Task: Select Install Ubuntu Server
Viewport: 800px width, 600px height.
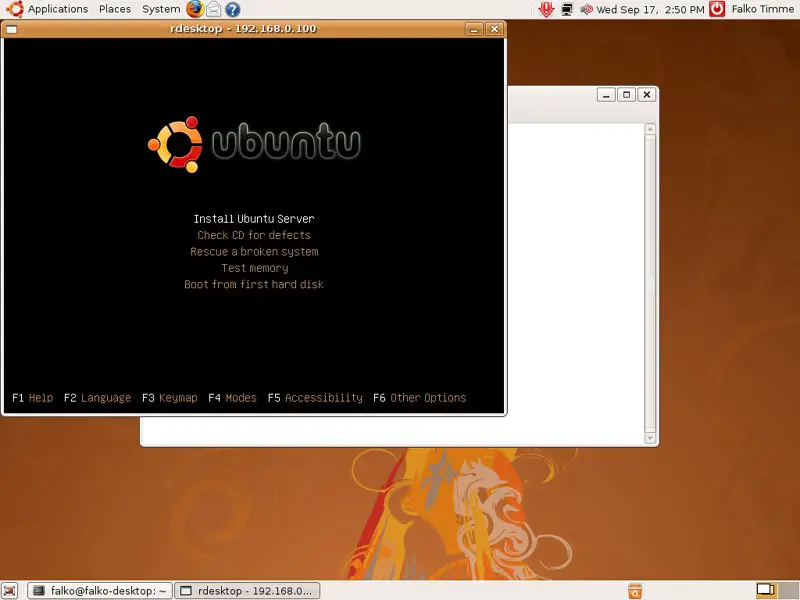Action: 254,219
